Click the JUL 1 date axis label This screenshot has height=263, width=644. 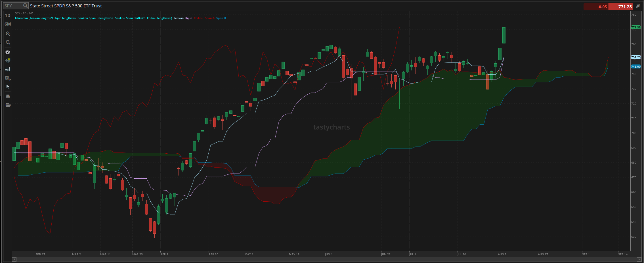point(412,254)
